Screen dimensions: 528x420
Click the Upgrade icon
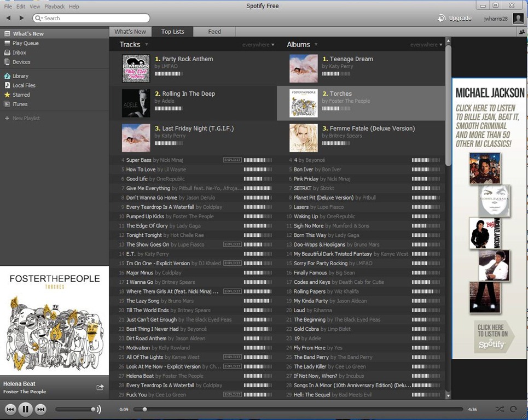point(442,18)
